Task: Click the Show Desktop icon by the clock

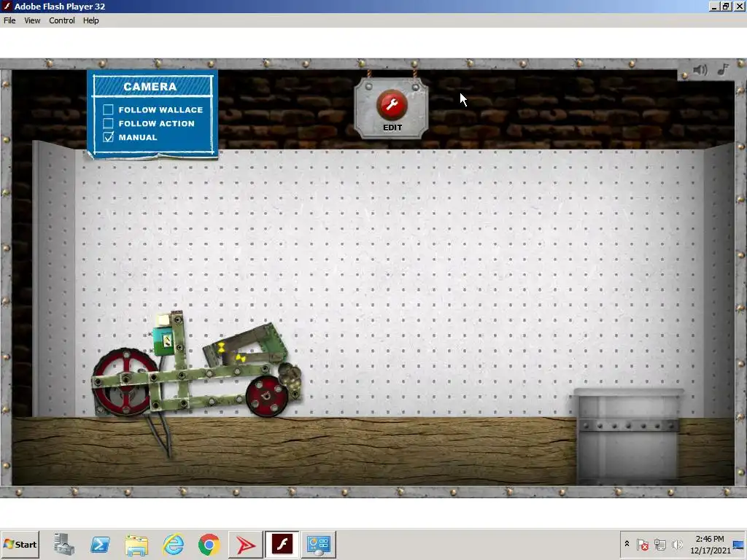Action: (x=740, y=544)
